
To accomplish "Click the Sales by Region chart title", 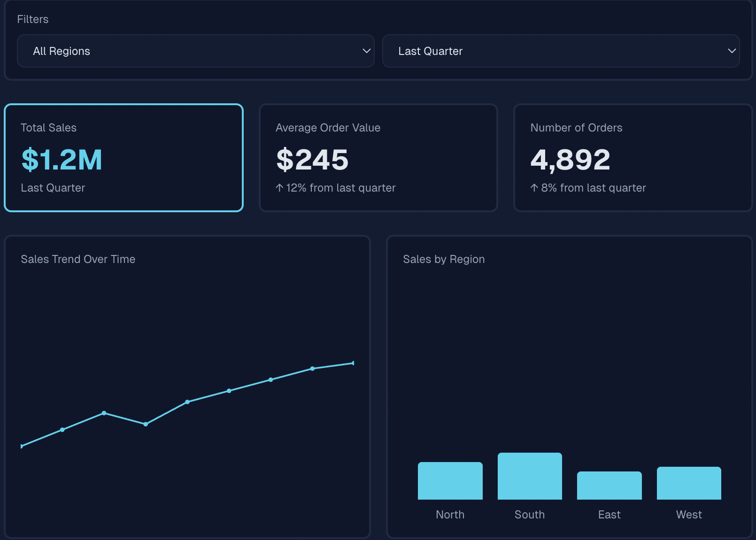I will point(444,259).
